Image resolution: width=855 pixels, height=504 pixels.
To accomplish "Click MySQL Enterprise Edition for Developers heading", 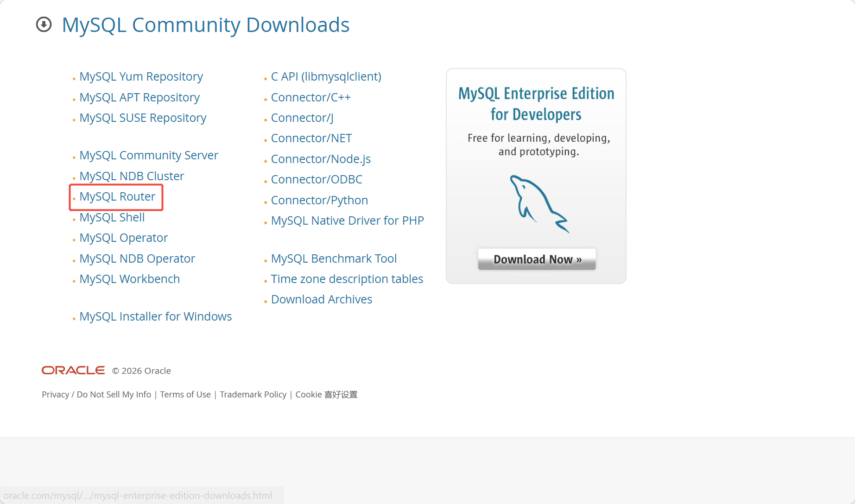I will [x=536, y=104].
